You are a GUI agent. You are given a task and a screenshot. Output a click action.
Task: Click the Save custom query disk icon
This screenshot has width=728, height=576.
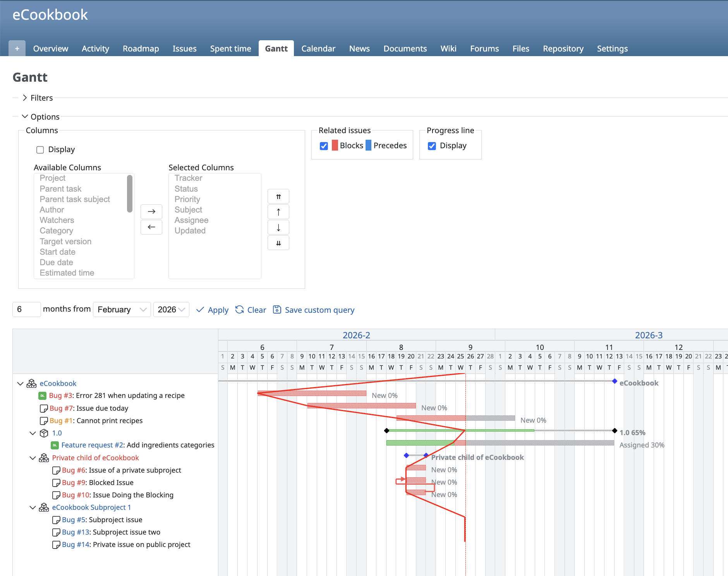click(277, 310)
